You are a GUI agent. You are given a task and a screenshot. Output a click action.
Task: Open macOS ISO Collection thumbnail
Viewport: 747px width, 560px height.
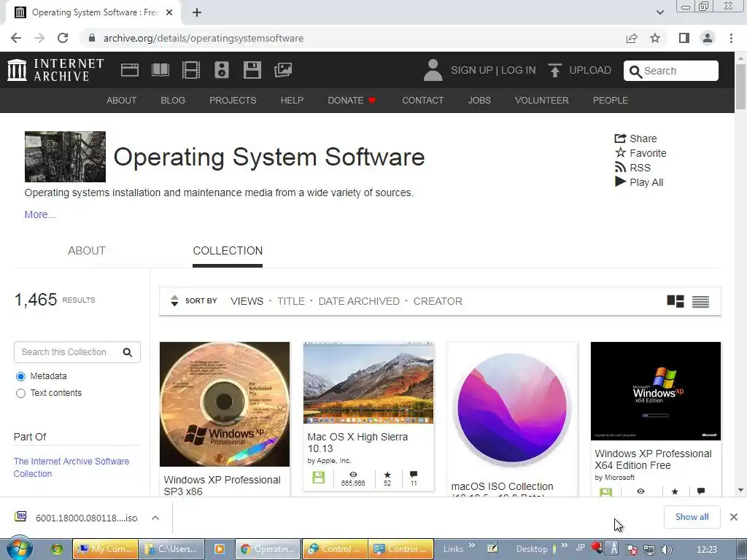pyautogui.click(x=512, y=408)
